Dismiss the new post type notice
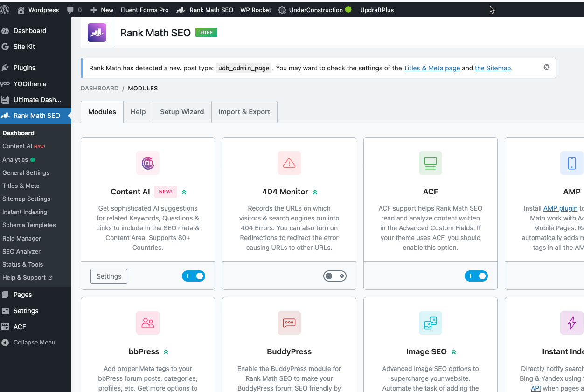This screenshot has width=584, height=392. coord(547,67)
